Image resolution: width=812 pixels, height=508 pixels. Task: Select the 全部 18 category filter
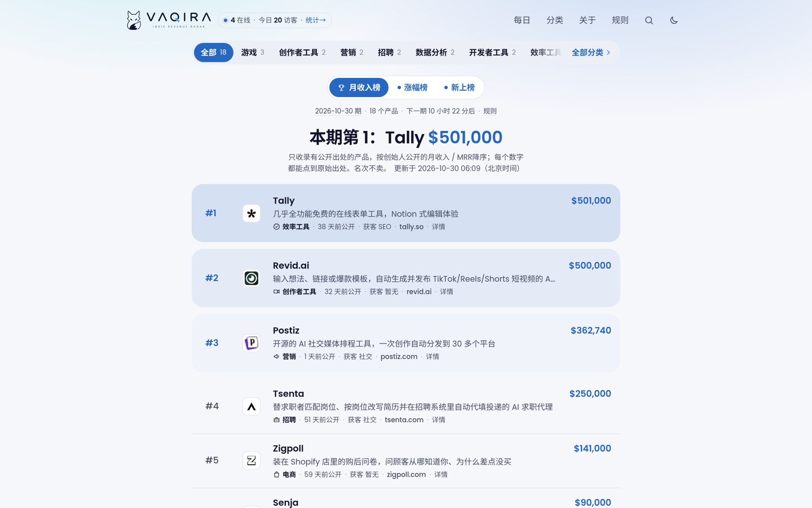click(214, 52)
